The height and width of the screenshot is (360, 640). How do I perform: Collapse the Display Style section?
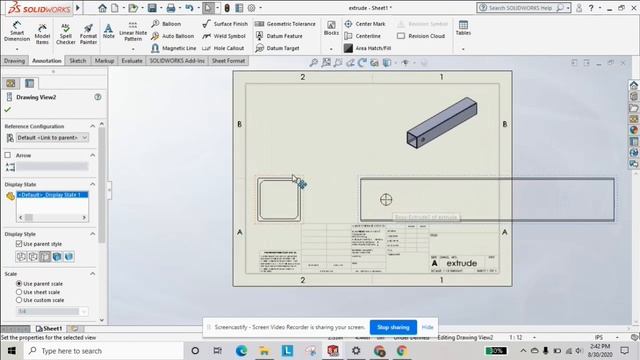point(93,234)
